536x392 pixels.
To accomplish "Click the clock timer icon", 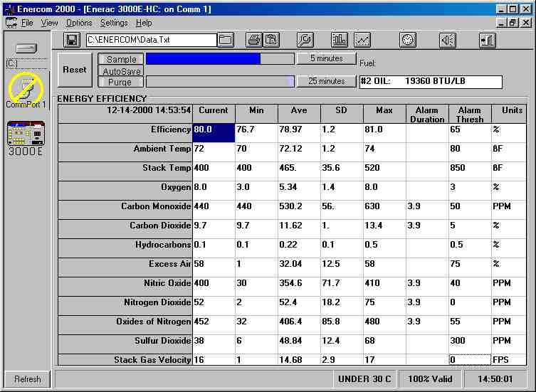I will 407,40.
